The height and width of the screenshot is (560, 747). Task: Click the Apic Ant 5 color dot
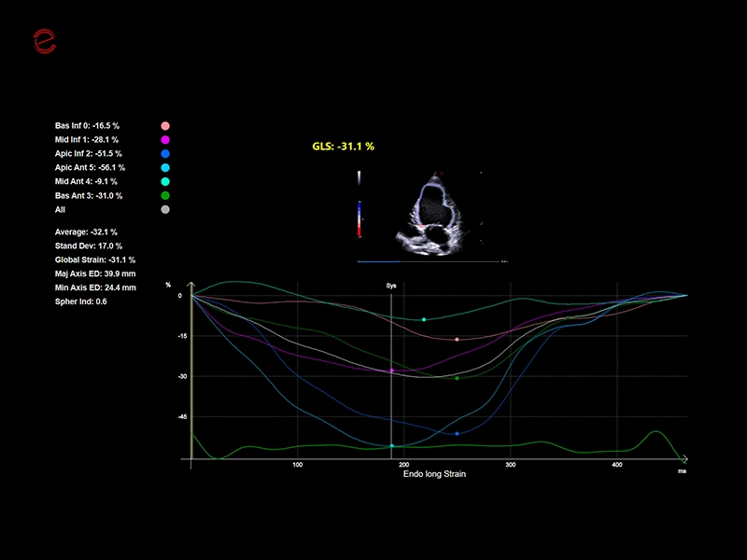[165, 167]
